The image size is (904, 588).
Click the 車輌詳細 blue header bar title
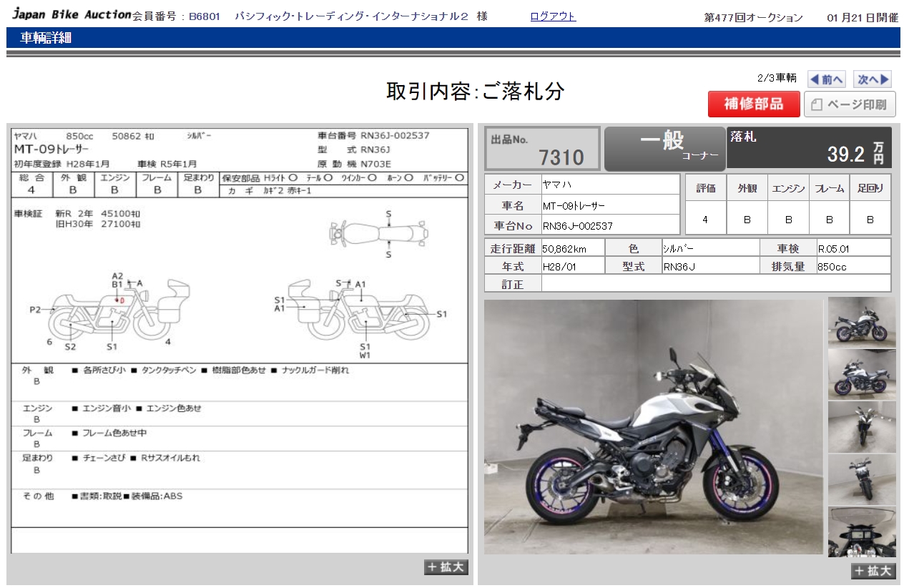click(46, 38)
